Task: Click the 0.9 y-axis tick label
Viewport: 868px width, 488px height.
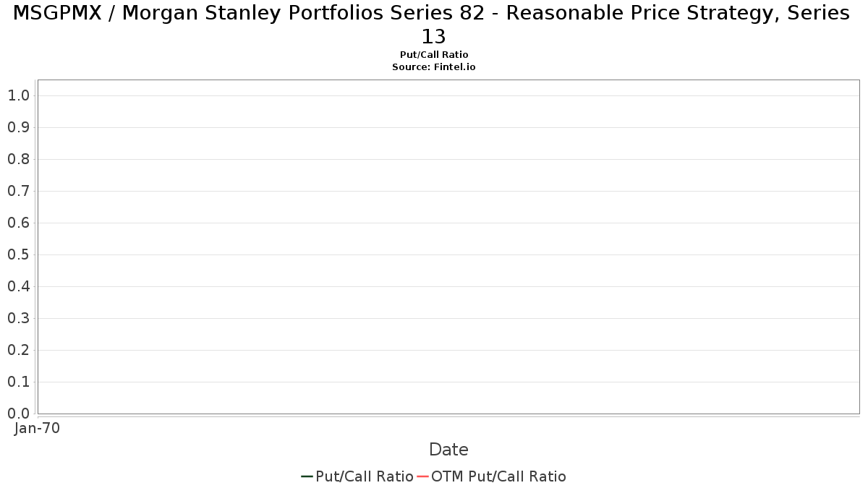Action: point(18,127)
